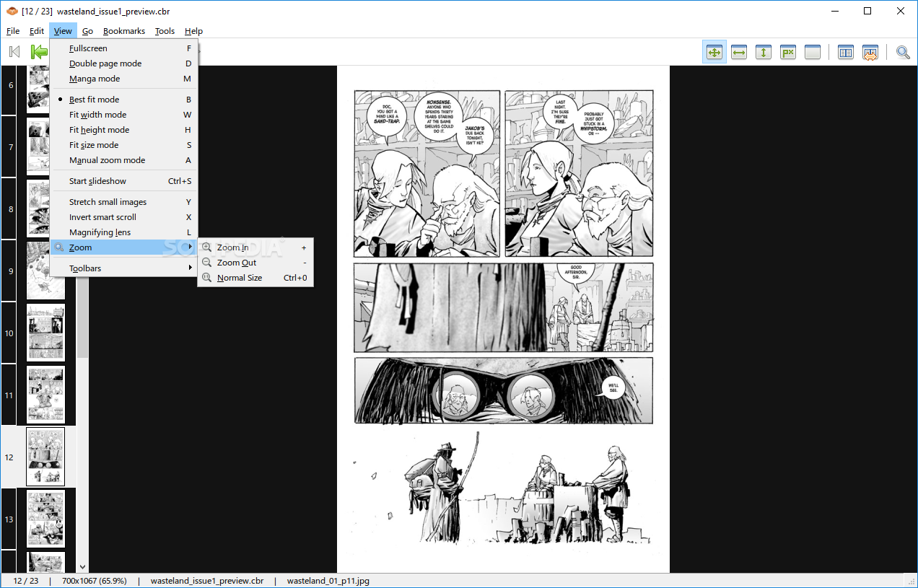
Task: Click the comic page in viewer
Action: [x=503, y=320]
